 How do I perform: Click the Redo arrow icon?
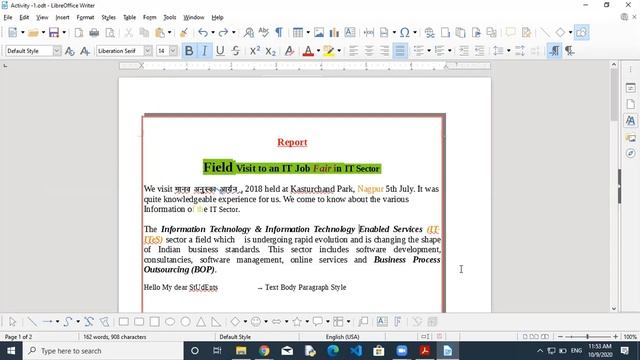[x=223, y=33]
